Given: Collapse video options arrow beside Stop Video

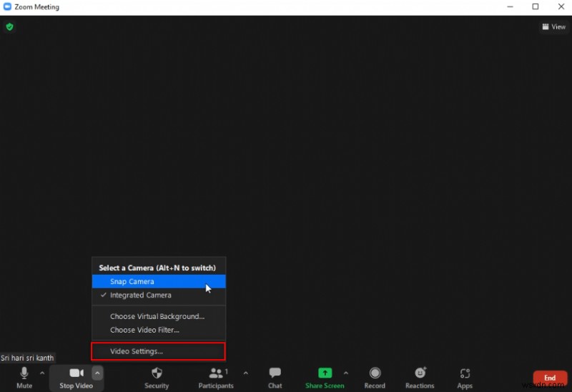Looking at the screenshot, I should point(97,373).
